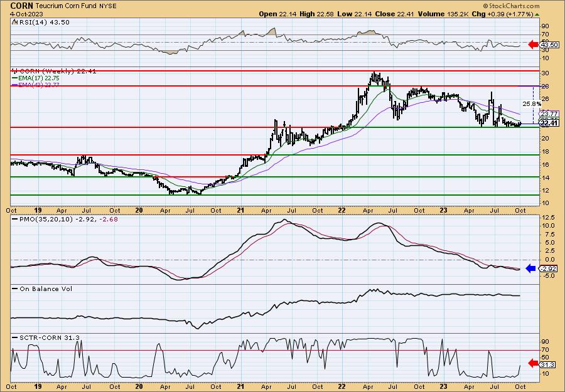Screen dimensions: 565x392
Task: Click the 18 price axis label
Action: click(x=545, y=152)
